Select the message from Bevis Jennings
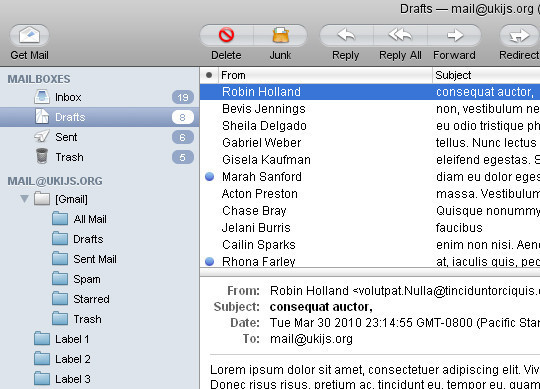 (370, 109)
